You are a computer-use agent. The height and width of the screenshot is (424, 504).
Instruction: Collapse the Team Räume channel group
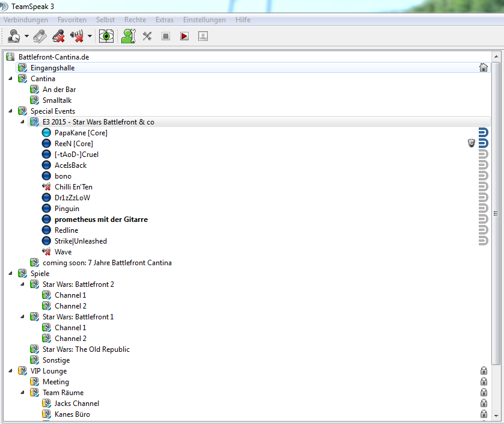coord(22,393)
